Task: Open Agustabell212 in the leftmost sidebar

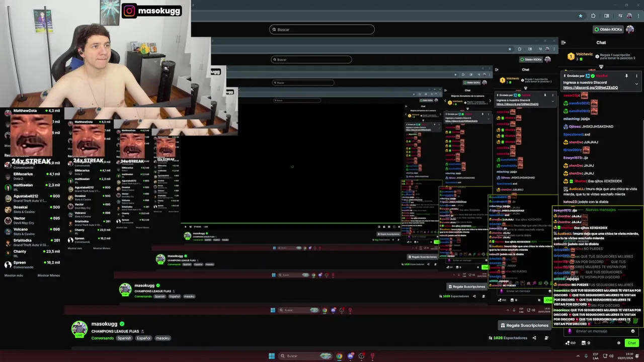Action: 33,198
